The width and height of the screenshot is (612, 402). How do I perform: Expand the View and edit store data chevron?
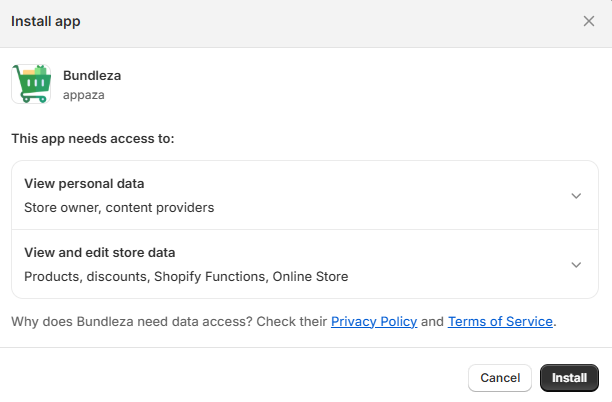[x=576, y=264]
